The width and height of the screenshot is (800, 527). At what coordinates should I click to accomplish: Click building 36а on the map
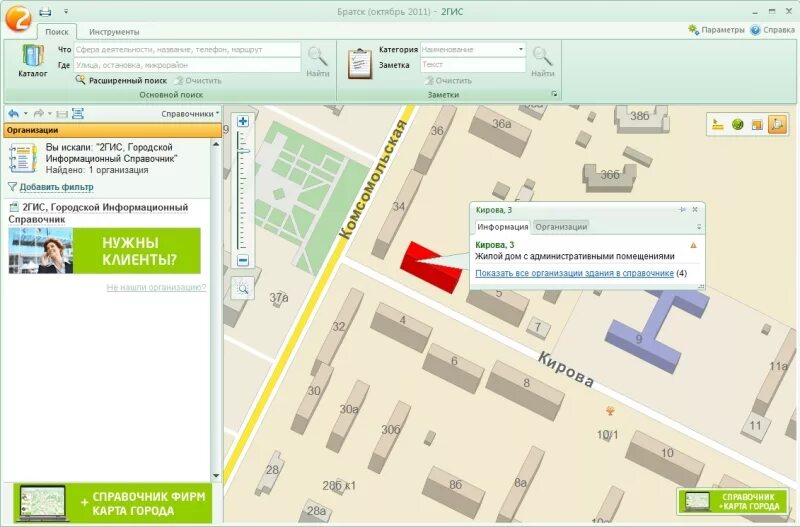pyautogui.click(x=502, y=130)
